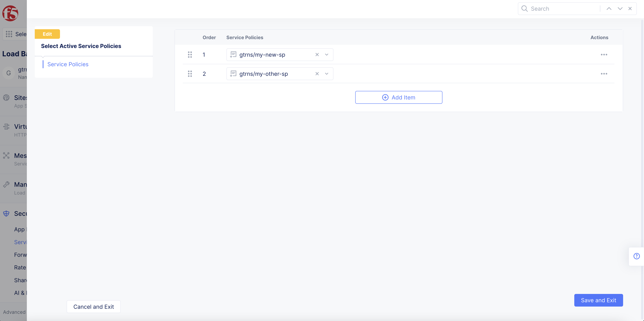The width and height of the screenshot is (644, 321).
Task: Open actions menu for my-other-sp row
Action: point(604,74)
